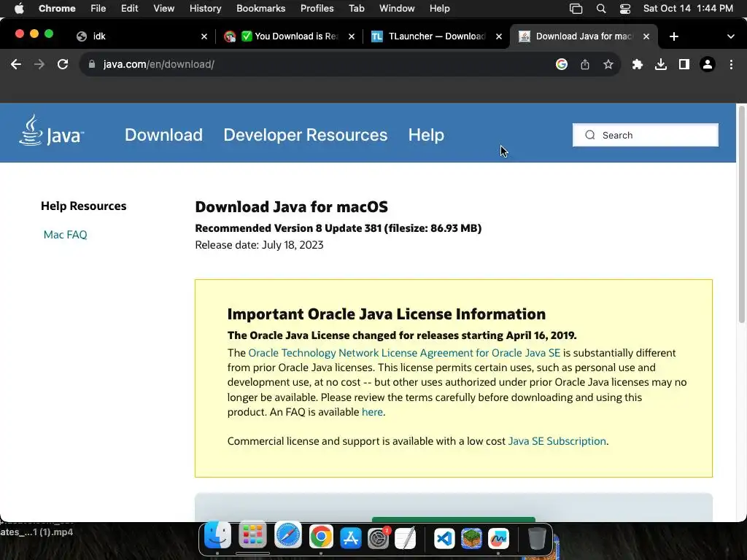This screenshot has width=747, height=560.
Task: Click Download in Java site navigation
Action: coord(163,135)
